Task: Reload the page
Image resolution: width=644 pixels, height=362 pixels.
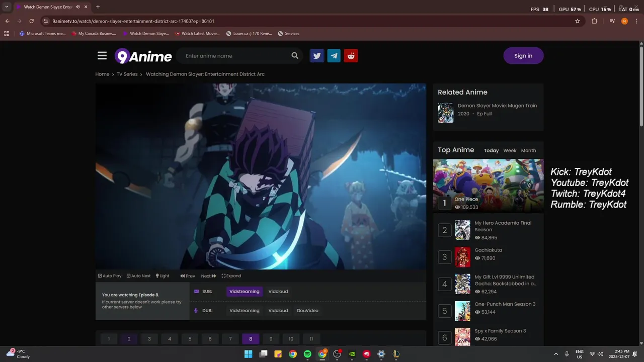Action: point(31,21)
